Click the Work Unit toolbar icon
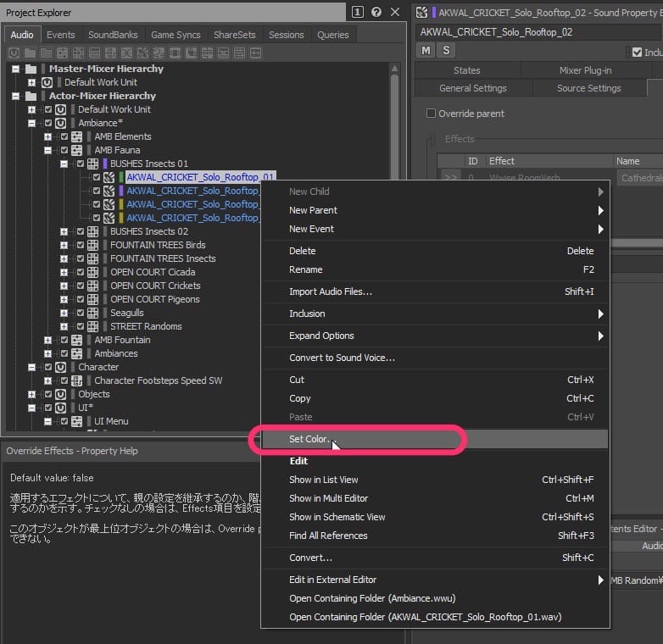 point(14,53)
